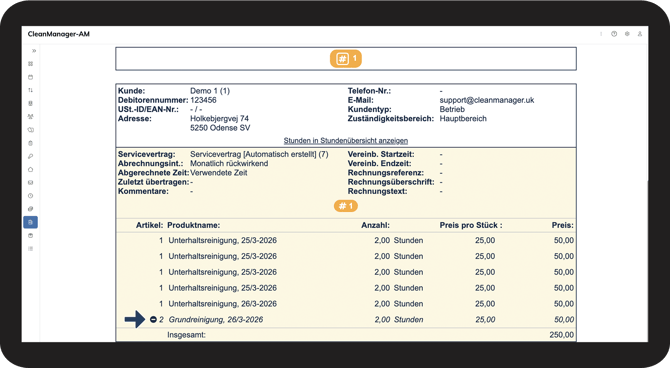The width and height of the screenshot is (670, 368).
Task: Click '2,00 Stunden' in the Grundreinigung row
Action: (x=399, y=320)
